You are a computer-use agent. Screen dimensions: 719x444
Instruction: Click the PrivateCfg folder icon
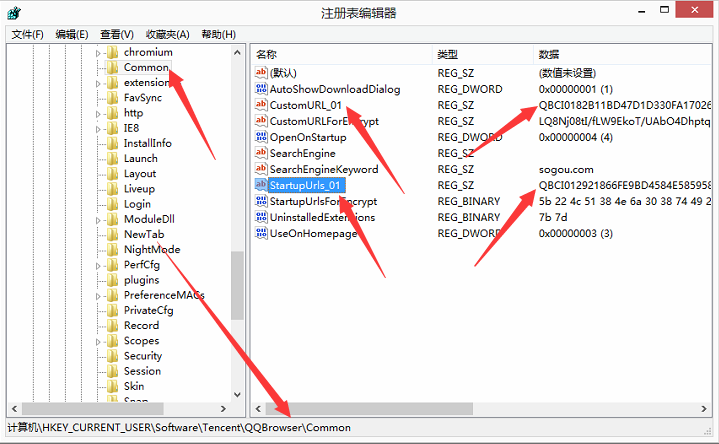[x=112, y=310]
